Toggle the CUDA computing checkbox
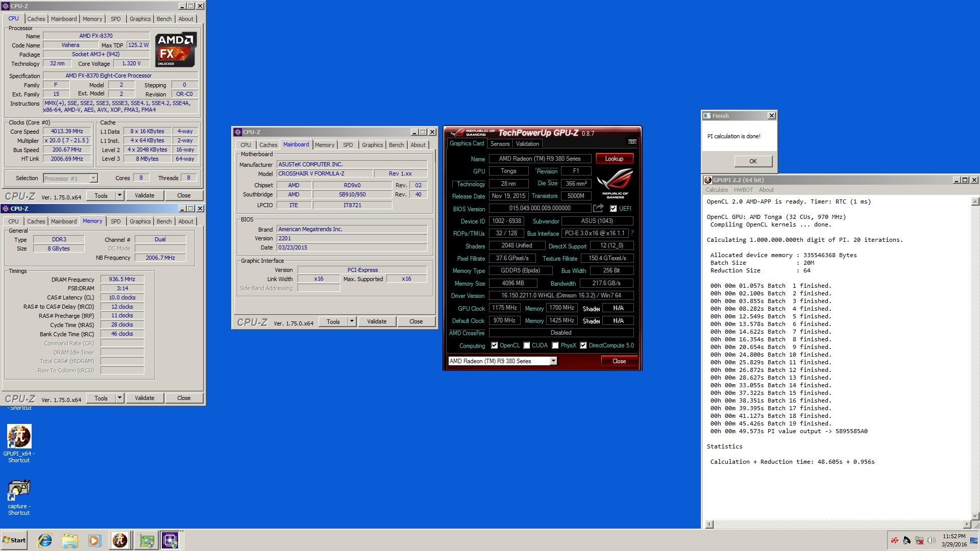 point(526,345)
